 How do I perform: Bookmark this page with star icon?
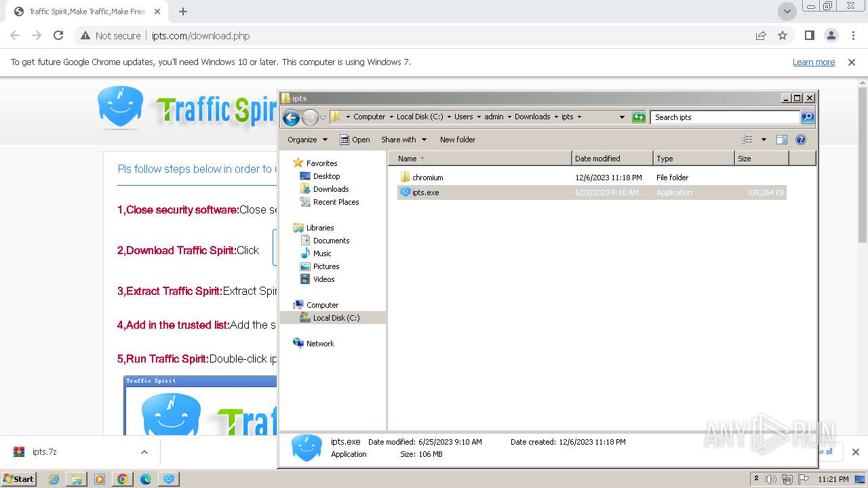tap(783, 36)
